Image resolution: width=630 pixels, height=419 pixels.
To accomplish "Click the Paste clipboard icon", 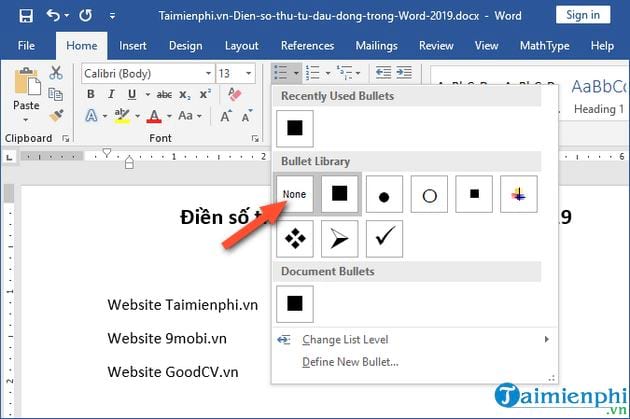I will tap(27, 82).
